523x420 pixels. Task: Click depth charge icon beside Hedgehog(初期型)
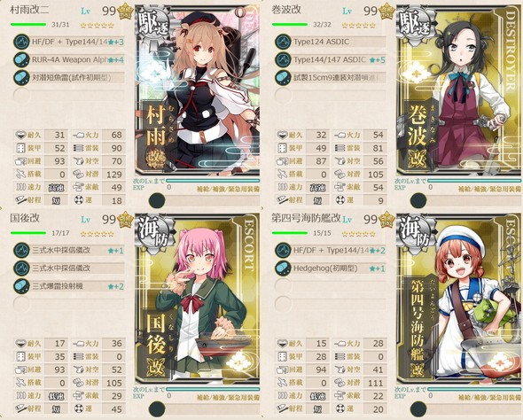pyautogui.click(x=283, y=268)
